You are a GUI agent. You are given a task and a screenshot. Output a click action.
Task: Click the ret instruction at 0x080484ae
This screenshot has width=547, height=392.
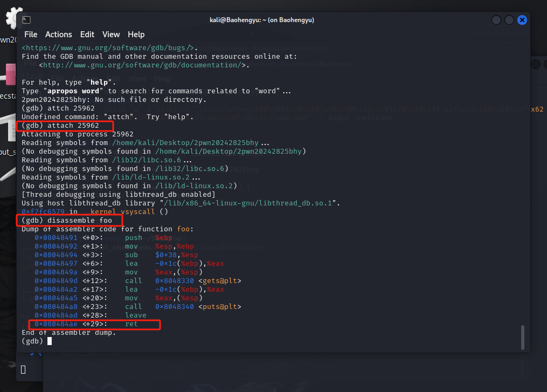pos(86,324)
